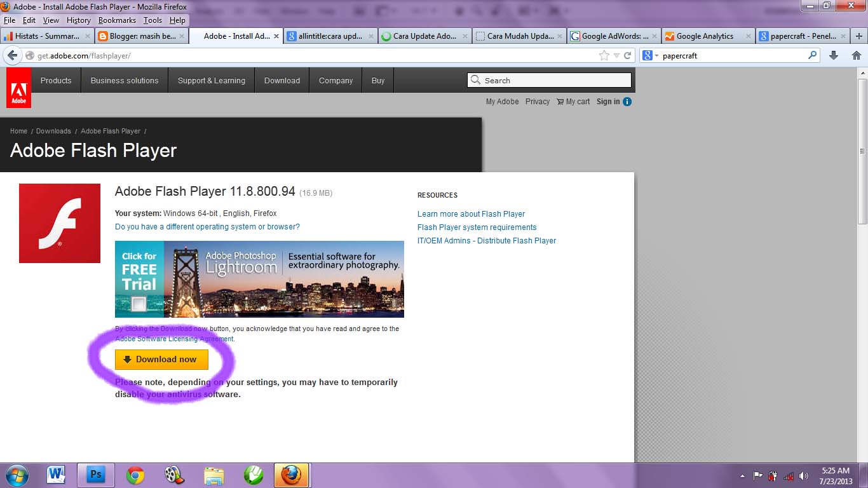868x488 pixels.
Task: Click the Sign in info icon
Action: pyautogui.click(x=627, y=102)
